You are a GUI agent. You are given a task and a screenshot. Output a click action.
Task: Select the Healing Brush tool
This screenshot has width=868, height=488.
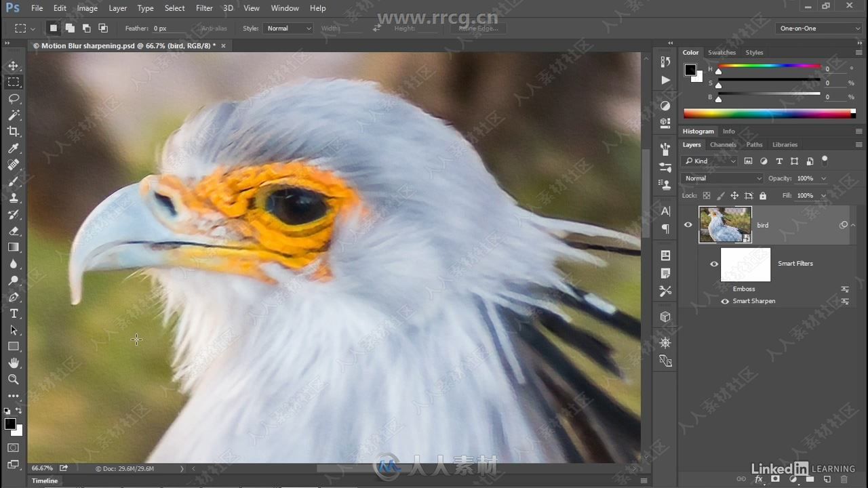click(x=13, y=165)
